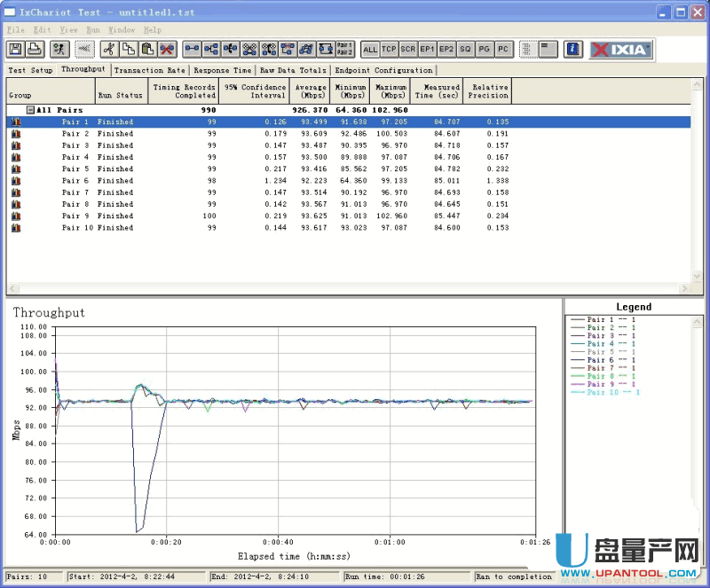Open the Endpoint Configuration tab
Viewport: 710px width, 588px height.
[x=383, y=70]
